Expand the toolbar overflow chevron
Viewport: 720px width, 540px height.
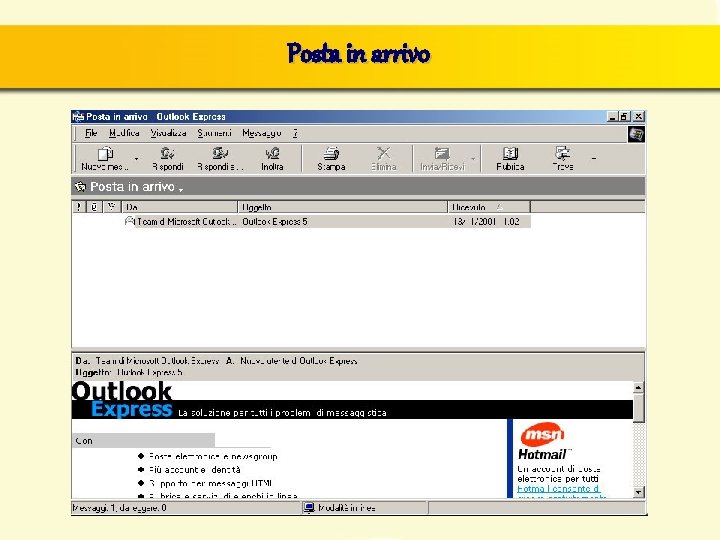pyautogui.click(x=594, y=158)
